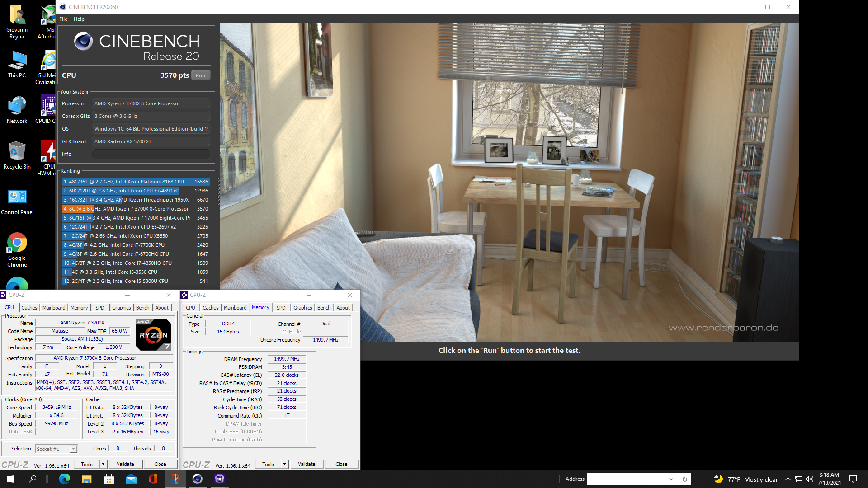Image resolution: width=868 pixels, height=488 pixels.
Task: Select ranking entry Ryzen 7 1700X
Action: (x=136, y=218)
